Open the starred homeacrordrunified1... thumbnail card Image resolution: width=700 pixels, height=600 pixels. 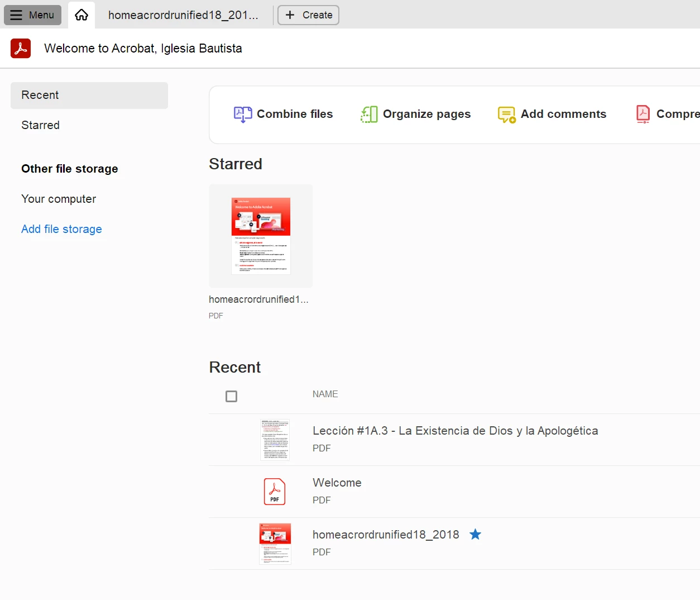[x=261, y=236]
